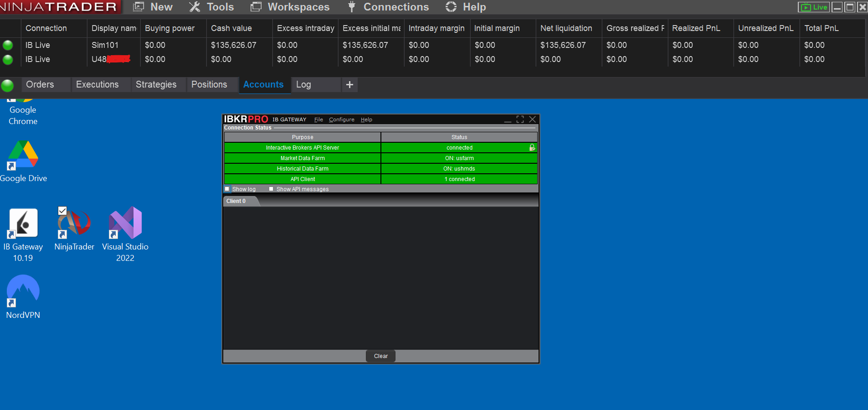Screen dimensions: 868x410
Task: Click the API Client row
Action: 380,179
